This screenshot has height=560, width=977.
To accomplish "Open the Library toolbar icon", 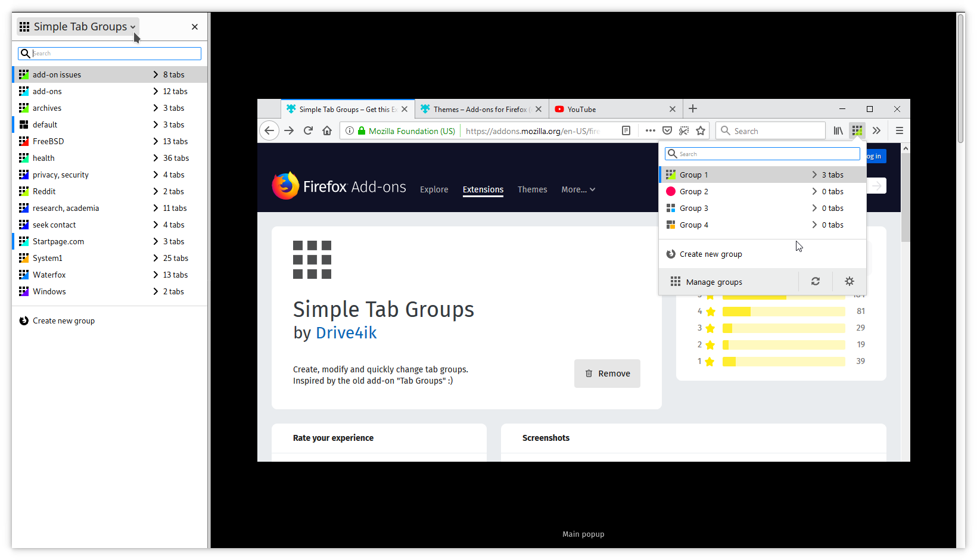I will (838, 130).
